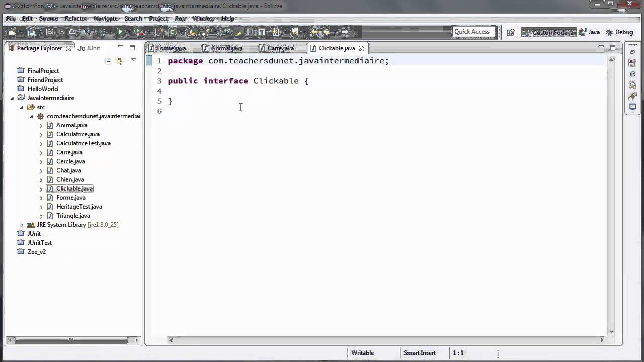Select HeritageTest.java in the tree
Image resolution: width=644 pixels, height=362 pixels.
tap(79, 207)
